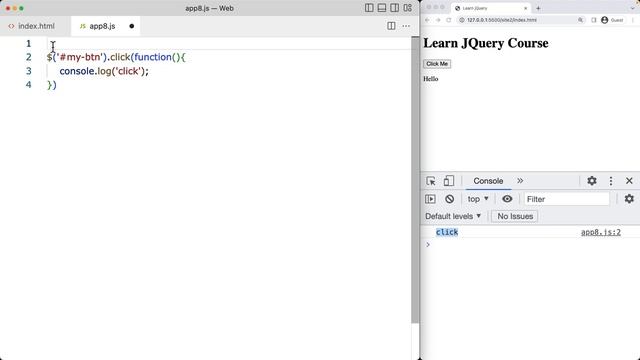The height and width of the screenshot is (360, 640).
Task: Expand more DevTools tabs chevron
Action: [x=520, y=181]
